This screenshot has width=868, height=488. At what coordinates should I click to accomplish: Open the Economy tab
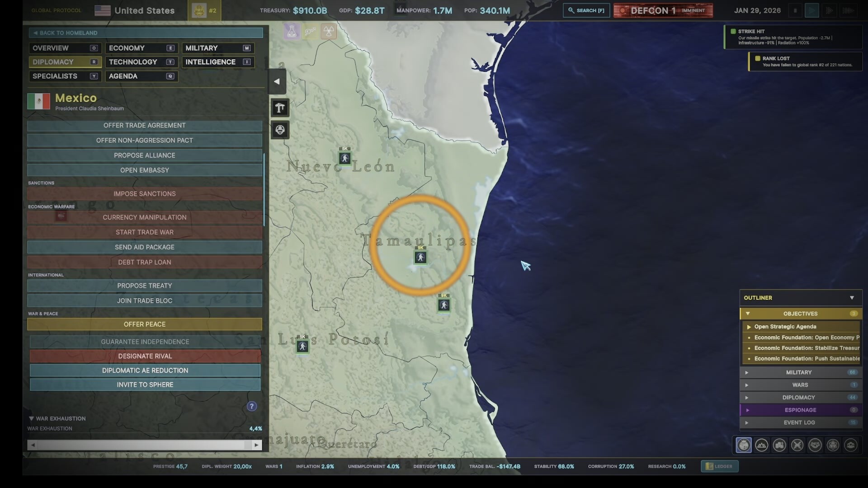pos(142,48)
